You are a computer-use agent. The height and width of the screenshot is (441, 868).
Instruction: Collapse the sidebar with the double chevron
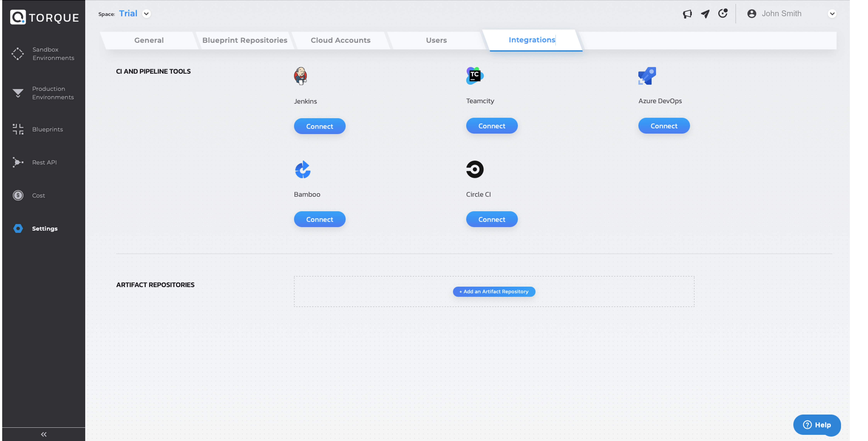(x=44, y=434)
